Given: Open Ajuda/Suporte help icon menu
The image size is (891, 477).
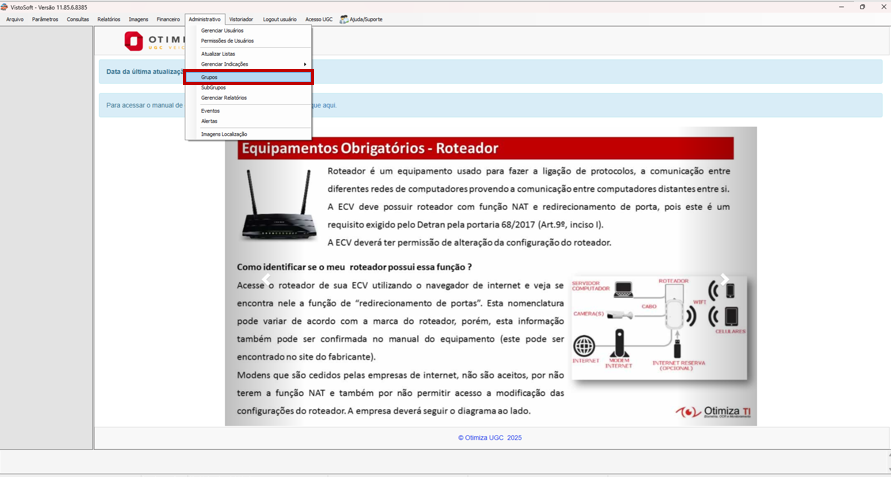Looking at the screenshot, I should (361, 19).
